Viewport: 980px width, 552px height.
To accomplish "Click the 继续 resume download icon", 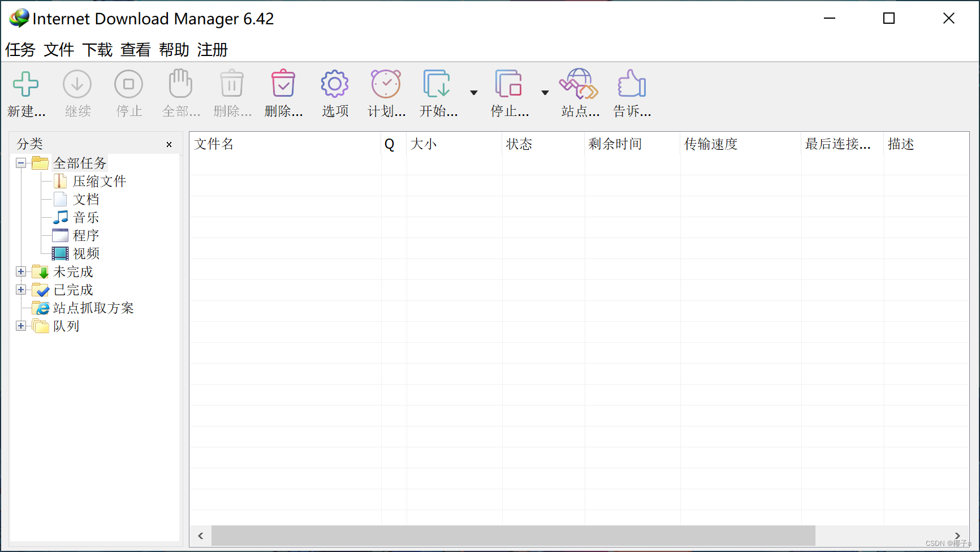I will 77,84.
